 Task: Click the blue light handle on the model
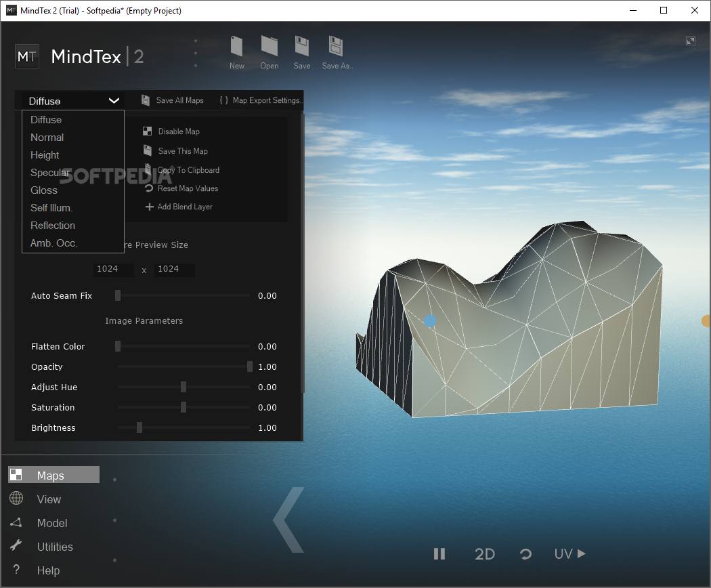tap(430, 321)
